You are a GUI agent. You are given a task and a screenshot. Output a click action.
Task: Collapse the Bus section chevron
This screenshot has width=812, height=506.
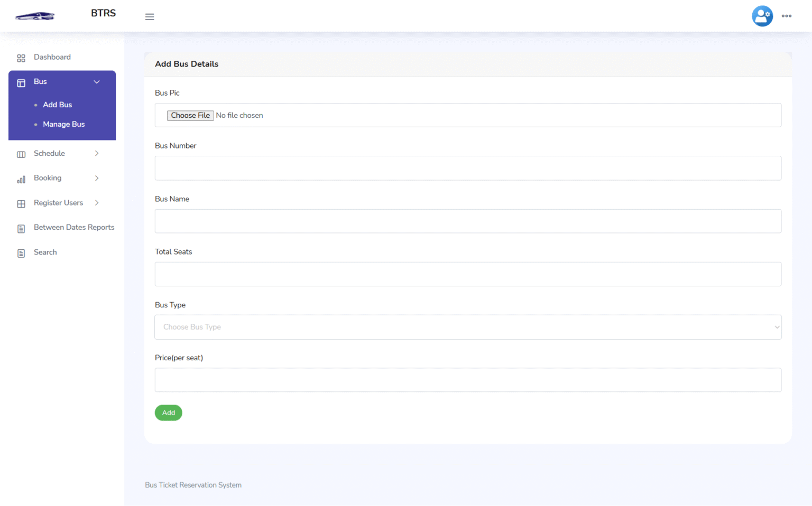click(x=97, y=82)
